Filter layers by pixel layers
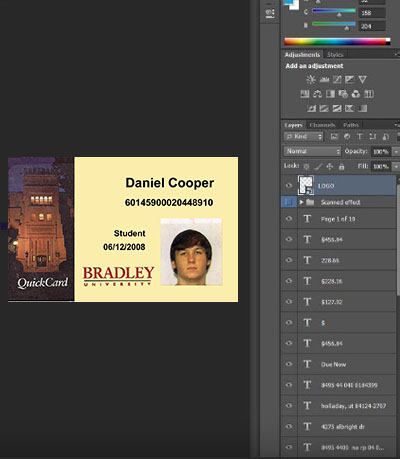The image size is (400, 459). pos(334,136)
